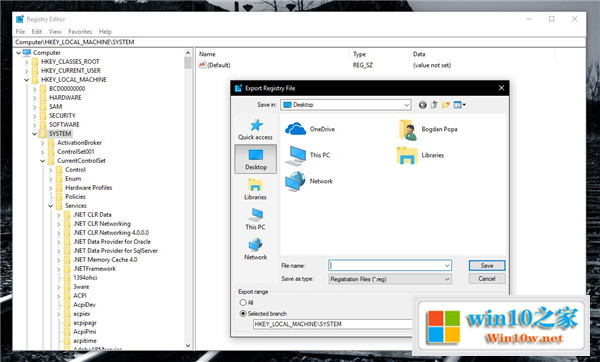Select the SECURITY key in the tree

coord(62,116)
